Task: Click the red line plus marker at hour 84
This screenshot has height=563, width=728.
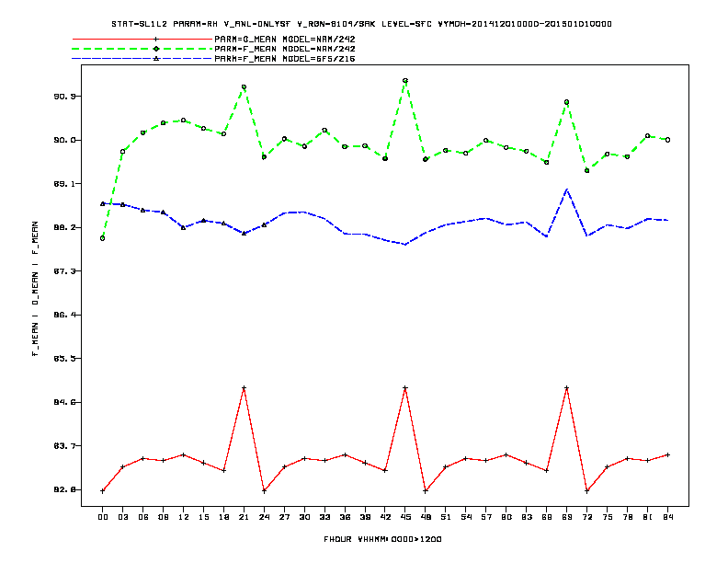Action: tap(667, 454)
